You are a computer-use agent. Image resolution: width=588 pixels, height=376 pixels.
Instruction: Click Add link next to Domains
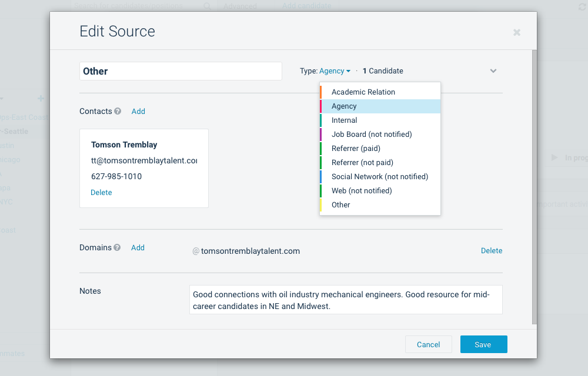138,247
